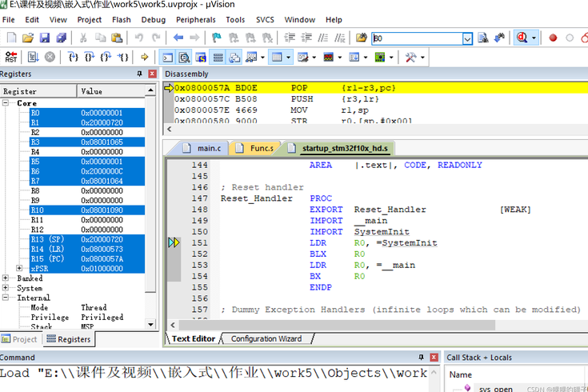Click the editor horizontal scrollbar thumb
Image resolution: width=588 pixels, height=392 pixels.
[x=336, y=325]
